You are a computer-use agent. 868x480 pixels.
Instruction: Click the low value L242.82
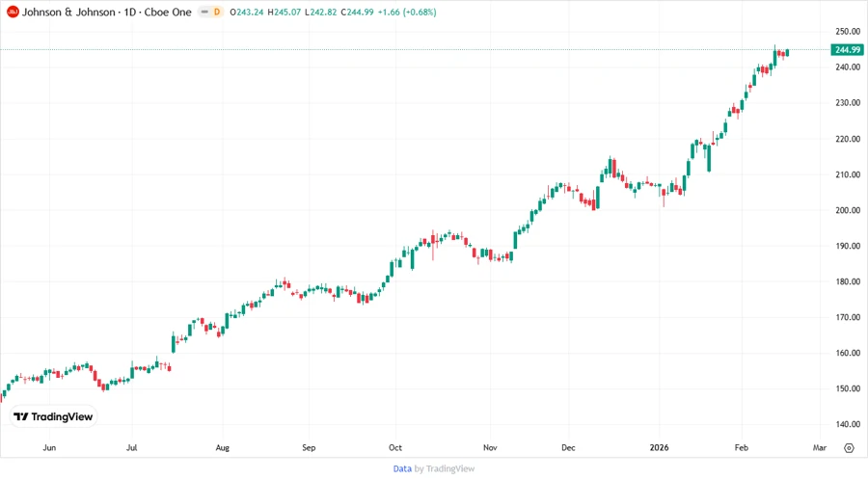(320, 12)
